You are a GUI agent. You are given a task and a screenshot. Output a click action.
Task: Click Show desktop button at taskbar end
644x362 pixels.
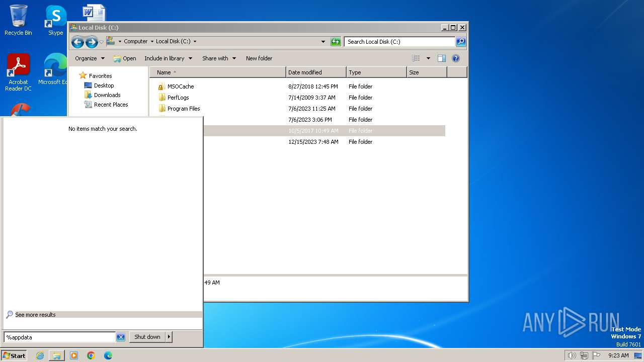click(638, 355)
